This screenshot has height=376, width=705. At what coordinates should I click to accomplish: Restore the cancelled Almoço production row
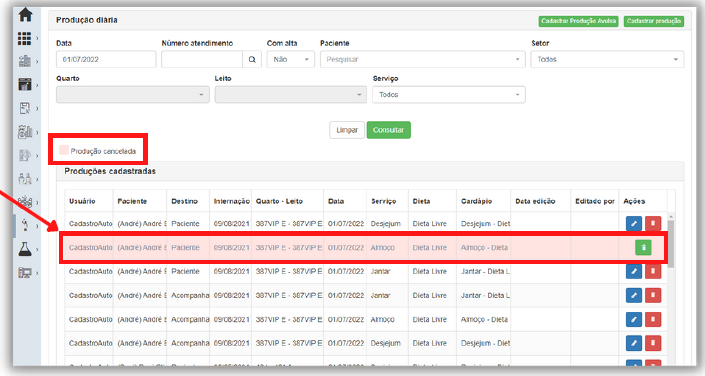(643, 247)
